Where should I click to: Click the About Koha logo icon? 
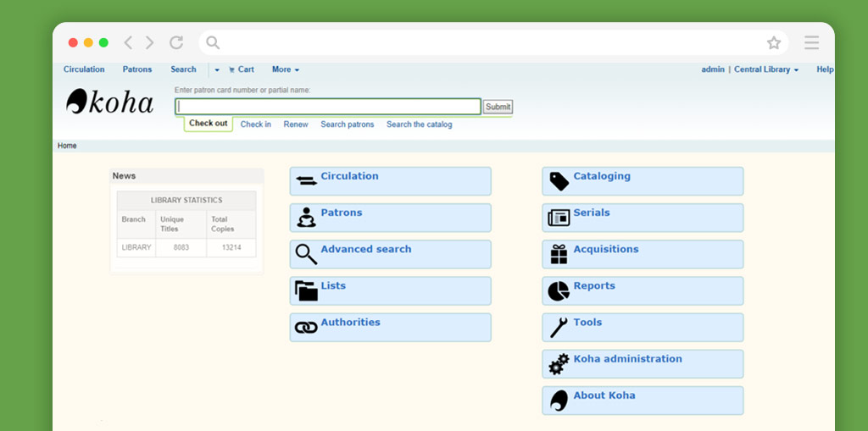point(559,401)
